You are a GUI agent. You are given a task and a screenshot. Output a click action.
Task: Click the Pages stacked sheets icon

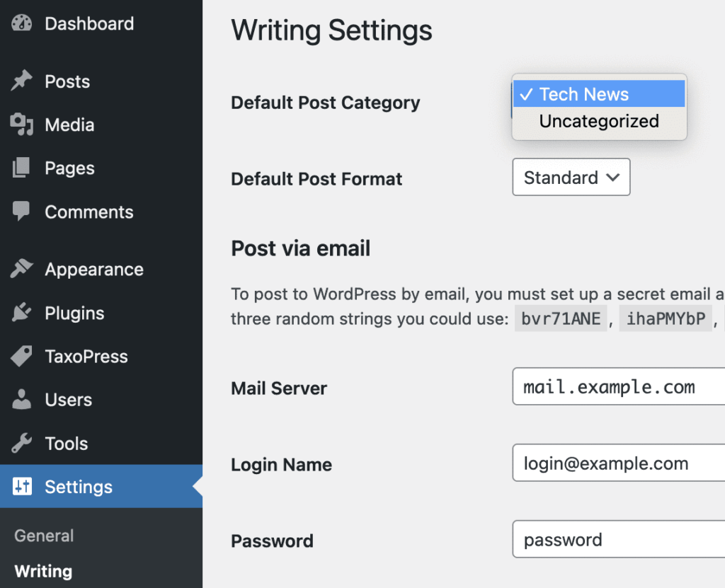coord(21,168)
